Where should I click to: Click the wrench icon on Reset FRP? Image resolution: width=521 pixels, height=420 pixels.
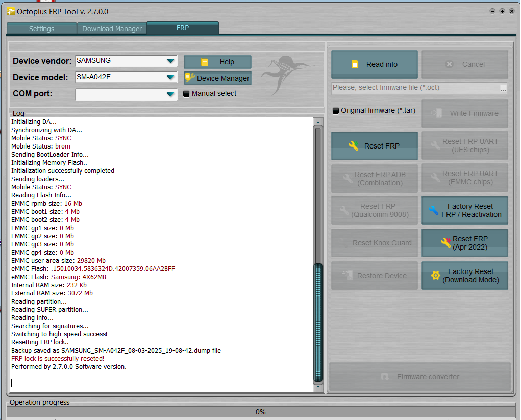[354, 146]
